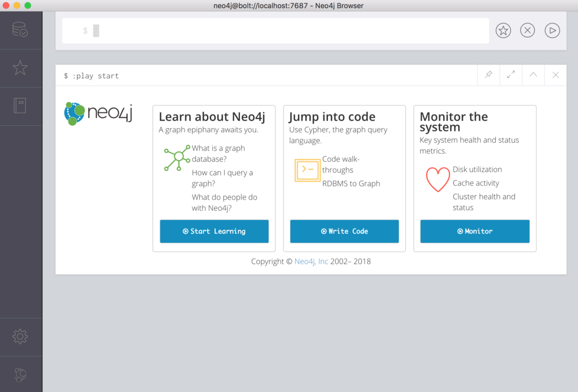The height and width of the screenshot is (392, 578).
Task: Open the Neo4j, Inc link
Action: coord(311,262)
